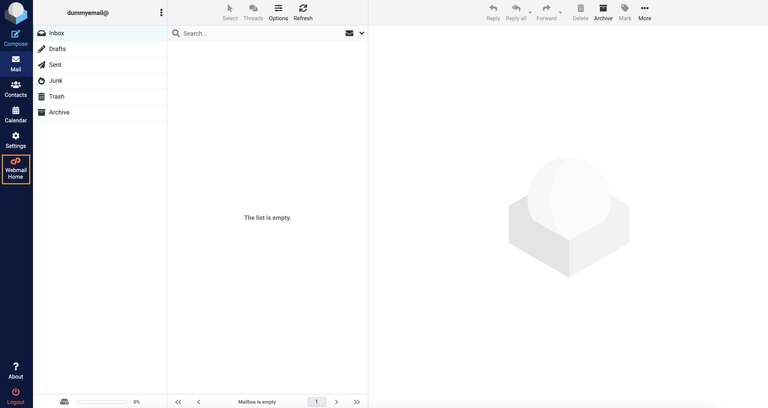Open the Forward options dropdown arrow
Viewport: 768px width, 408px height.
(560, 12)
